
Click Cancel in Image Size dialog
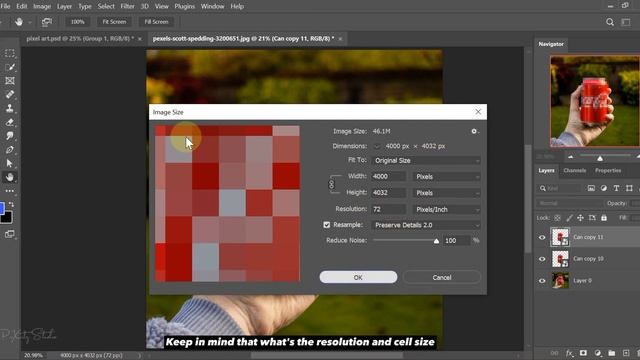point(442,277)
